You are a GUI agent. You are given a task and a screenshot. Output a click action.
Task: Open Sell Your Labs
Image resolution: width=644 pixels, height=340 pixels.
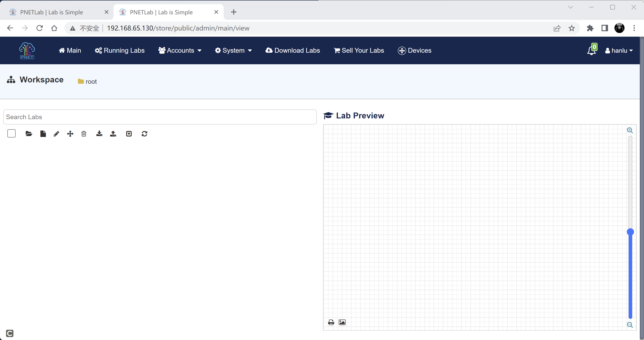tap(359, 50)
